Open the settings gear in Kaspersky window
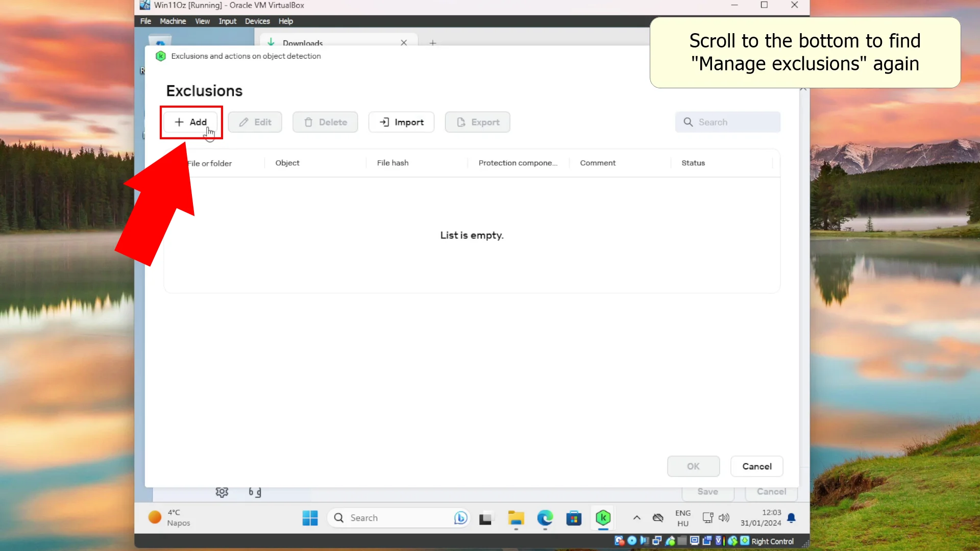Image resolution: width=980 pixels, height=551 pixels. pos(222,492)
